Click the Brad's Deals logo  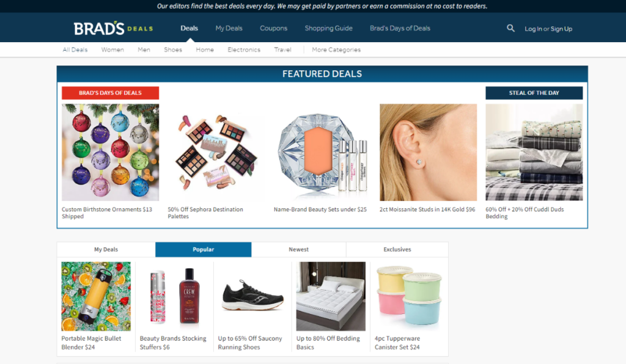[113, 28]
